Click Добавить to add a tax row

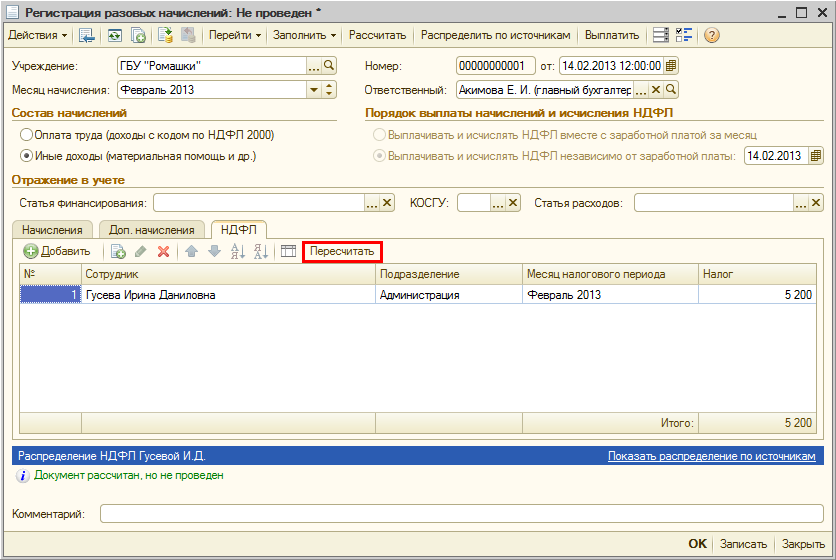coord(57,251)
